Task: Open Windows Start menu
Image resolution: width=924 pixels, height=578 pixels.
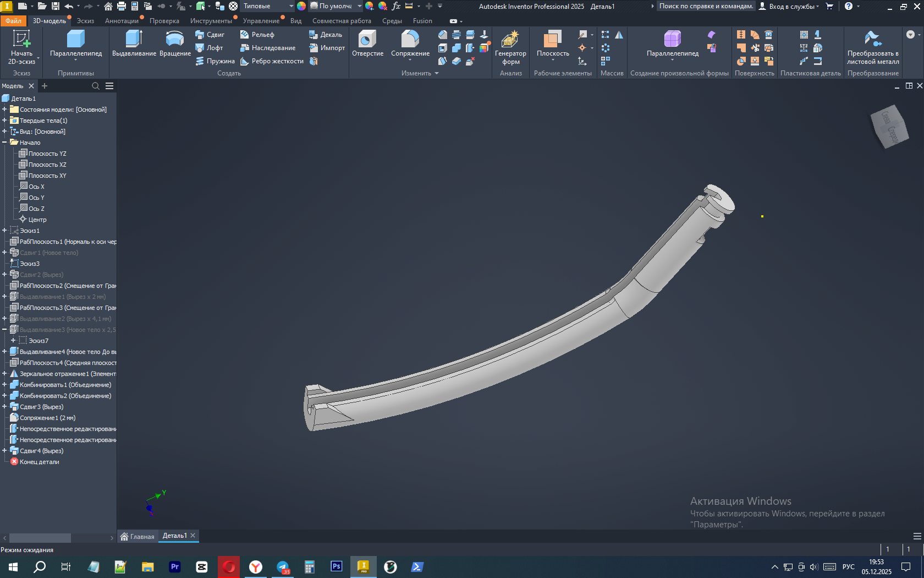Action: (x=13, y=566)
